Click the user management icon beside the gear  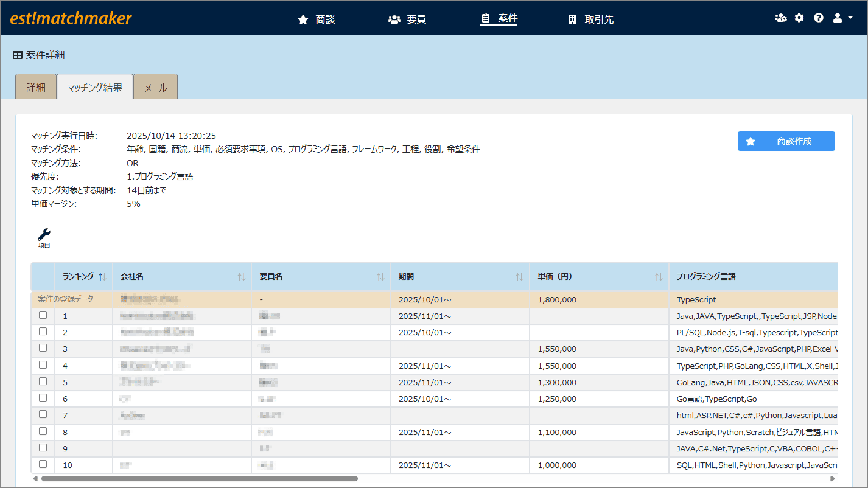(x=780, y=18)
